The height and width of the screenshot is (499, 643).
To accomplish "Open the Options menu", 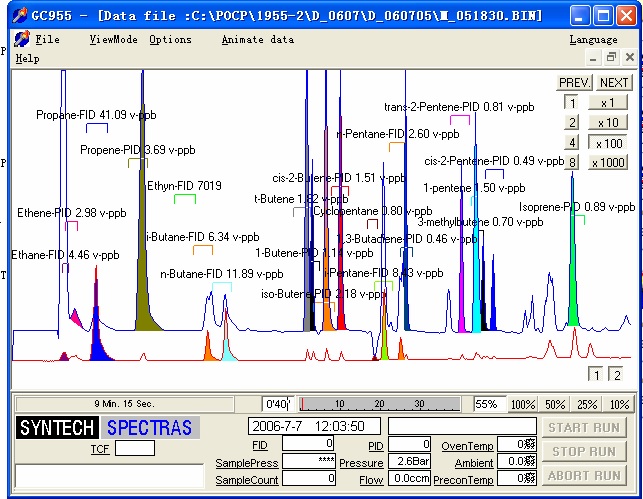I will (170, 39).
